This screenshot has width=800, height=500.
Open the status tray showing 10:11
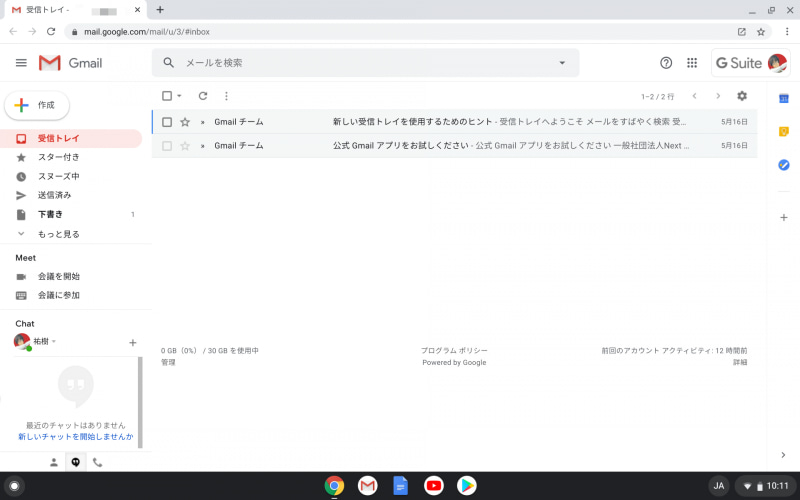coord(765,486)
